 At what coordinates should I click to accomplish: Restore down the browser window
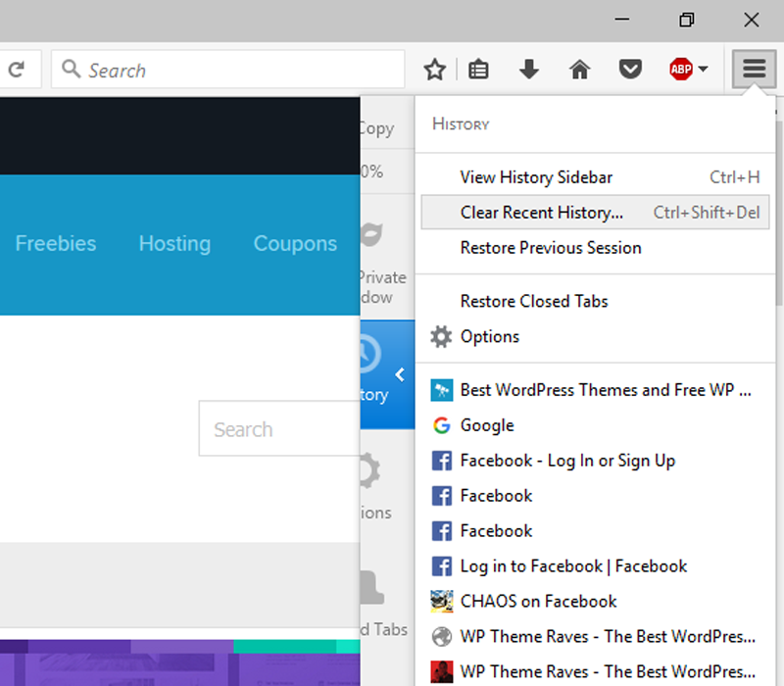click(687, 20)
